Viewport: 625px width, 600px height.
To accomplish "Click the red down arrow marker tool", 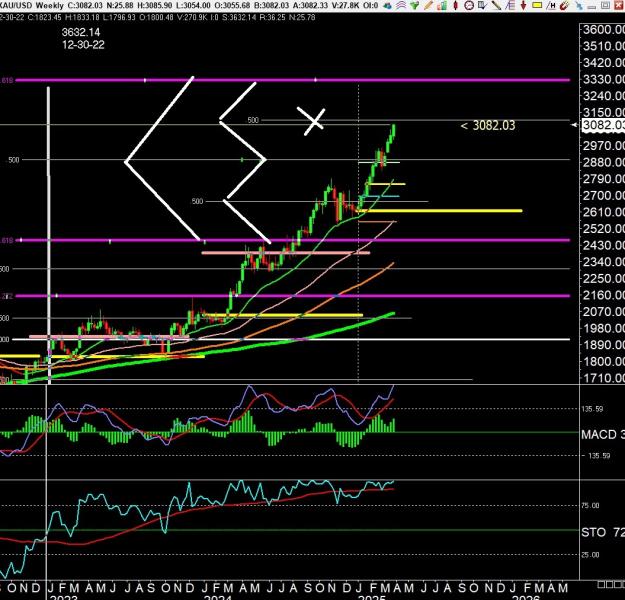I will (523, 6).
